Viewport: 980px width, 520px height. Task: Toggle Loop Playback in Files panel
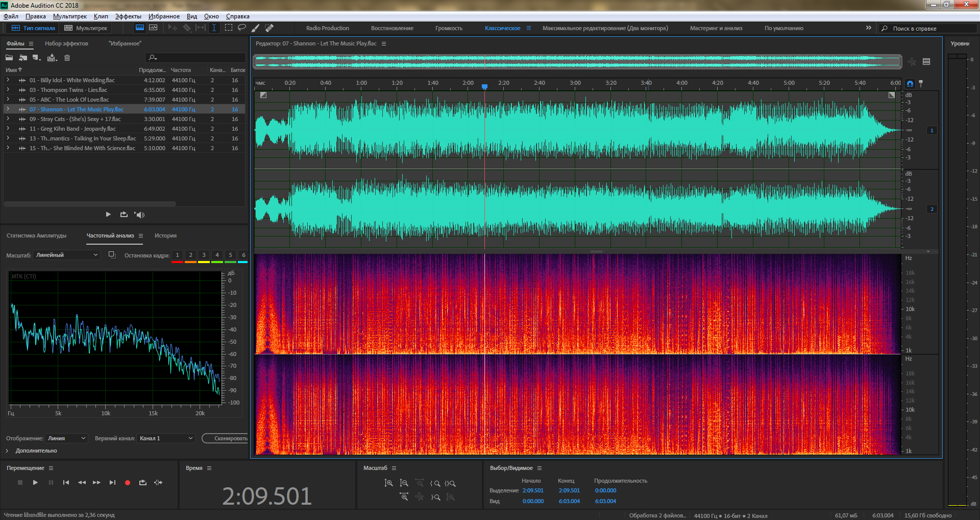[x=124, y=215]
